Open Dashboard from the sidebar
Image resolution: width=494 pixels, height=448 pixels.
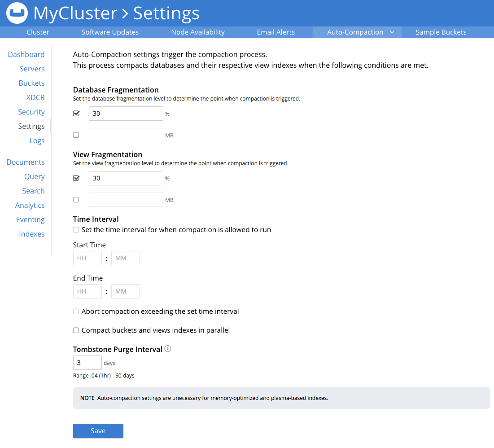(26, 54)
